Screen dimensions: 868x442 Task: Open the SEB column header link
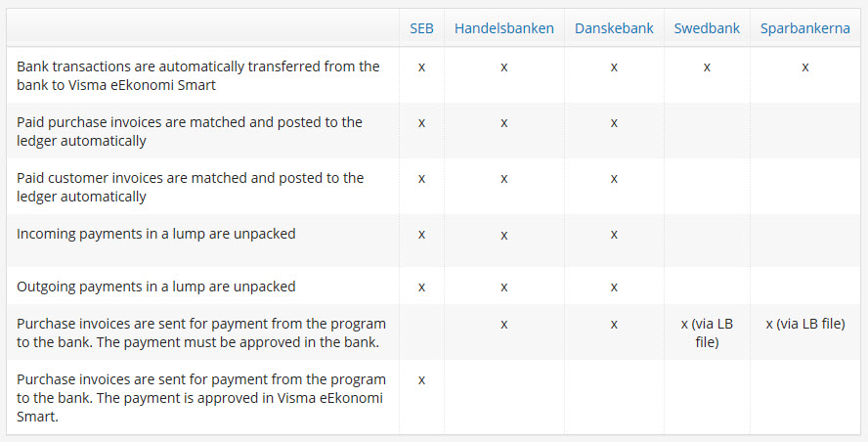(421, 28)
